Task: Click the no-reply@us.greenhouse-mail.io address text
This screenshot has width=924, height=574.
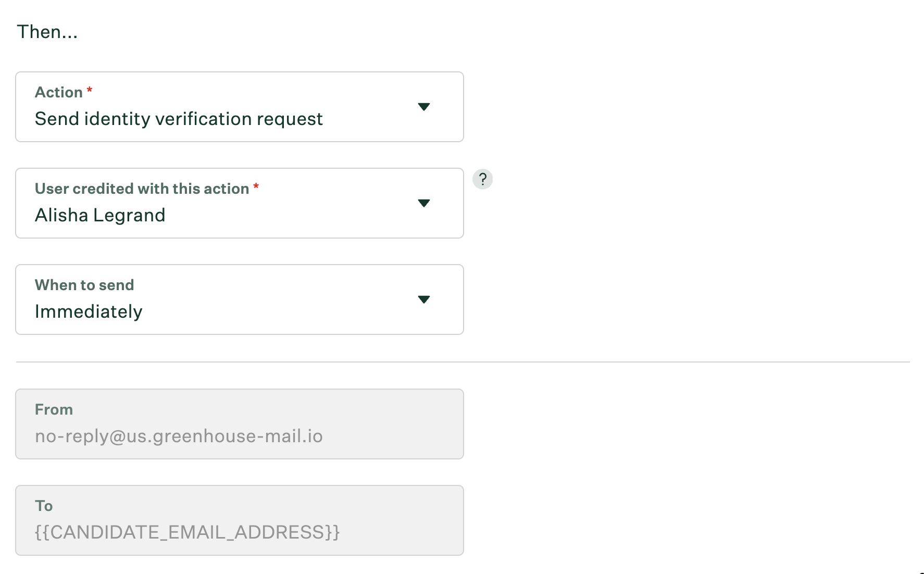Action: (x=179, y=436)
